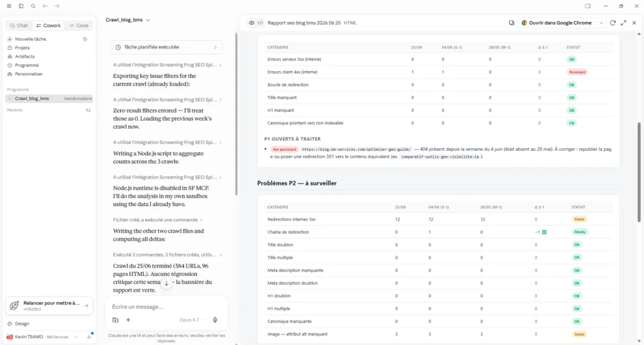Open Personnaliser in the sidebar

[29, 74]
